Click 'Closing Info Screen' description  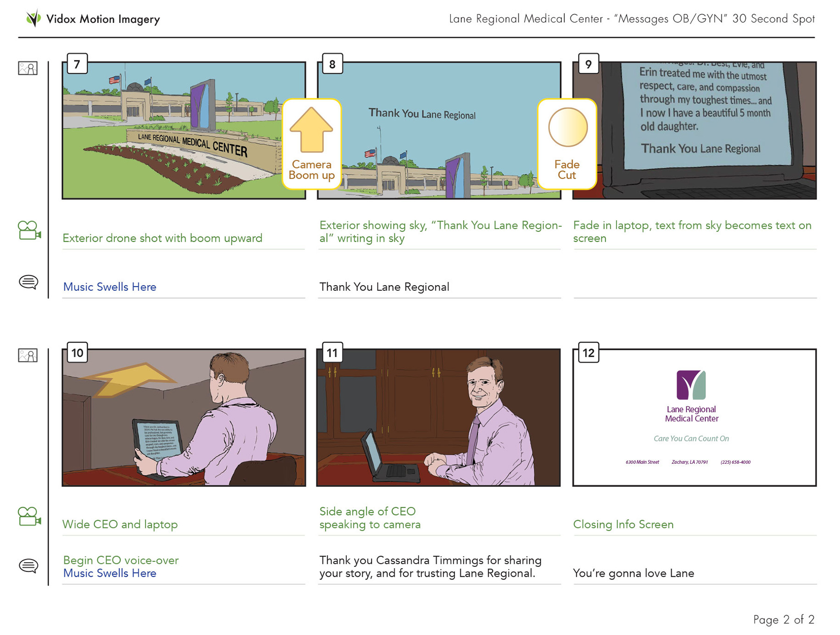(623, 524)
